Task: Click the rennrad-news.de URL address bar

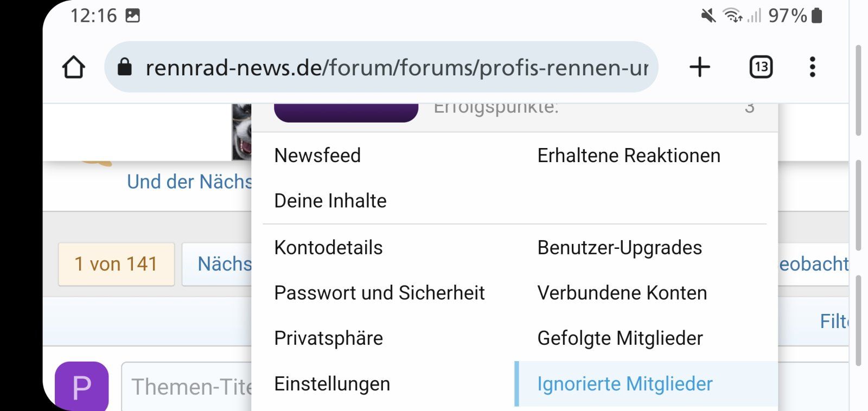Action: tap(396, 68)
